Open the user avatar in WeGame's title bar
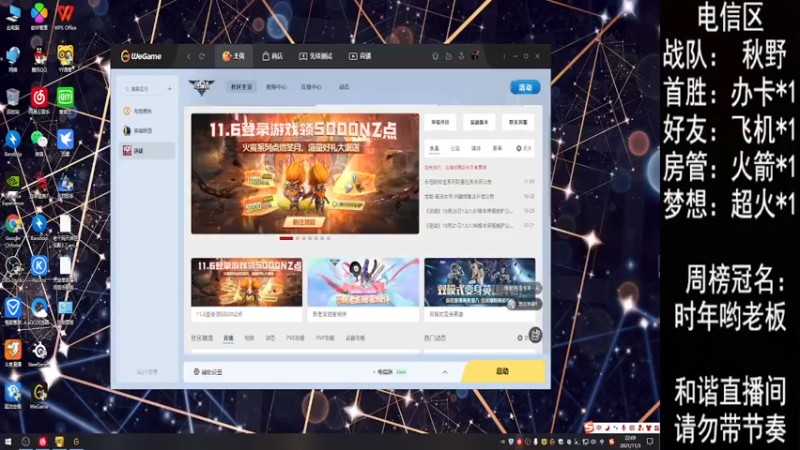Viewport: 800px width, 450px height. click(474, 56)
